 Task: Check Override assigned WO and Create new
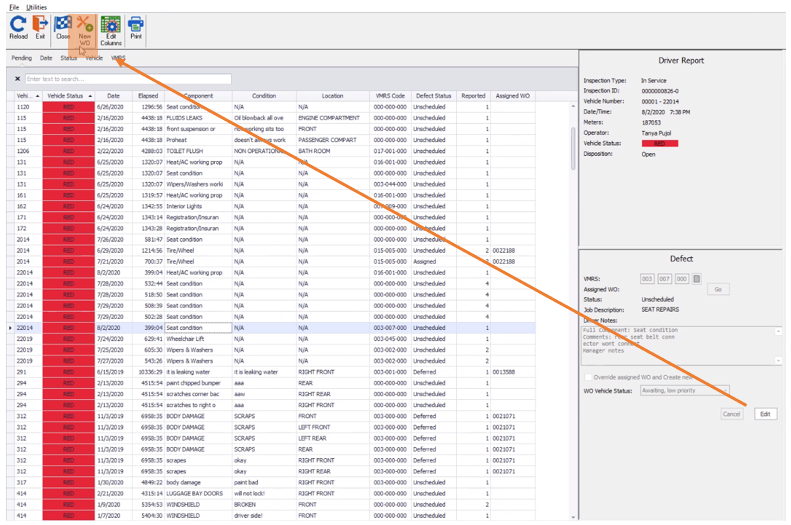point(587,377)
